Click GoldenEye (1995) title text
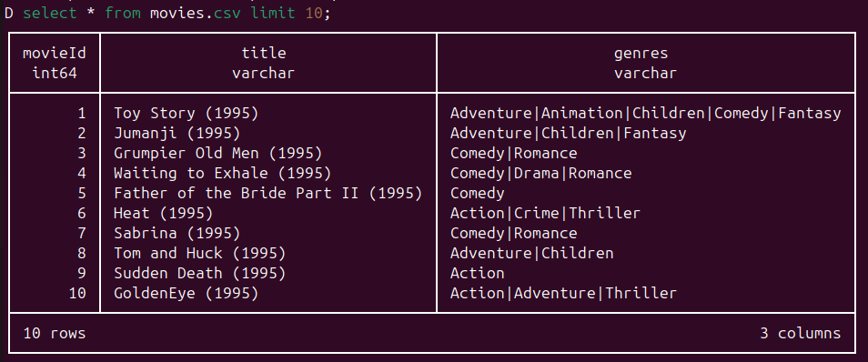 186,293
